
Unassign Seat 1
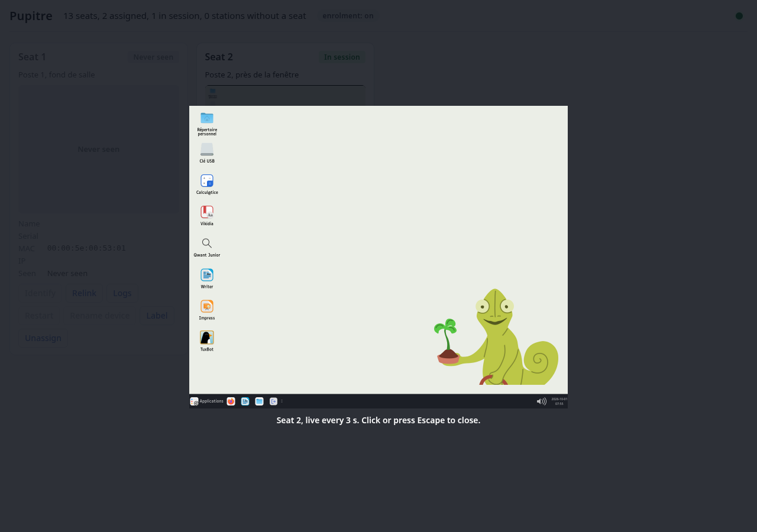click(x=43, y=338)
